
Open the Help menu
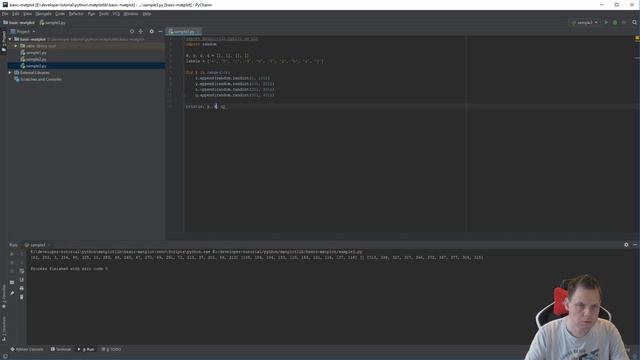pos(147,14)
